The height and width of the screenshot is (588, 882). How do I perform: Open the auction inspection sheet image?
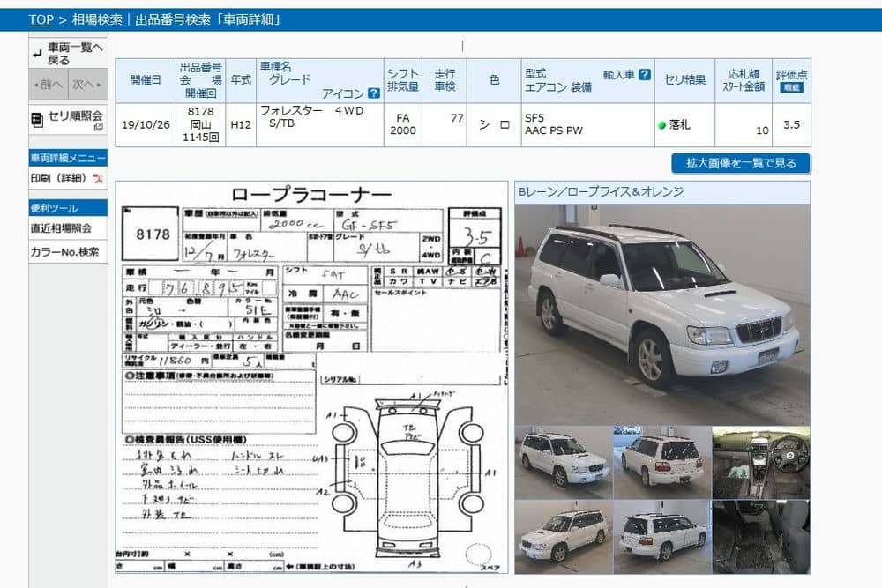311,377
